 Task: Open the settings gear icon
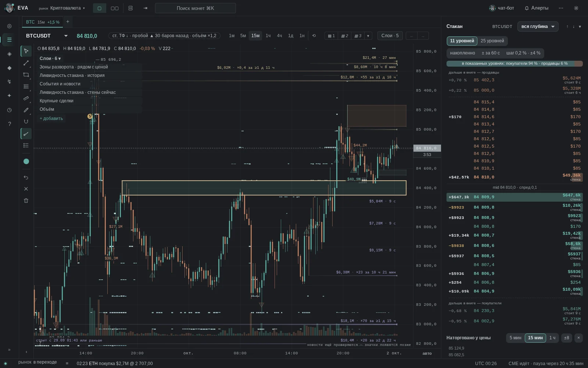576,8
